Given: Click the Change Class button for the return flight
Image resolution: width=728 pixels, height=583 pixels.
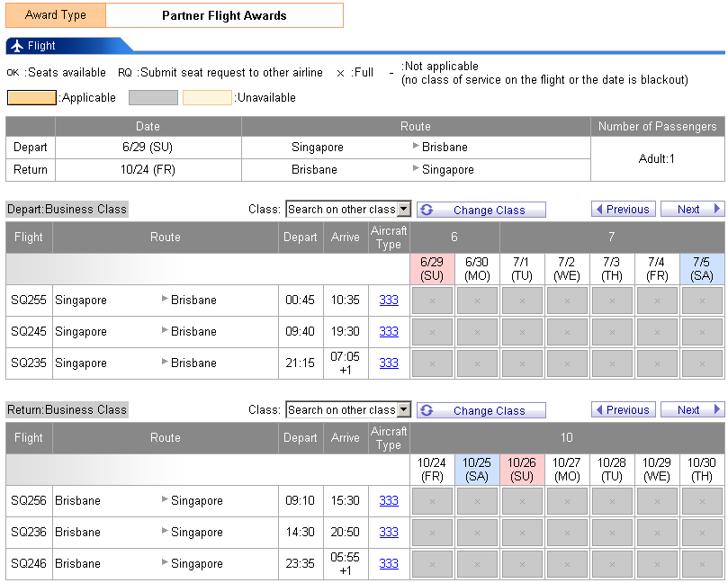Looking at the screenshot, I should 481,410.
